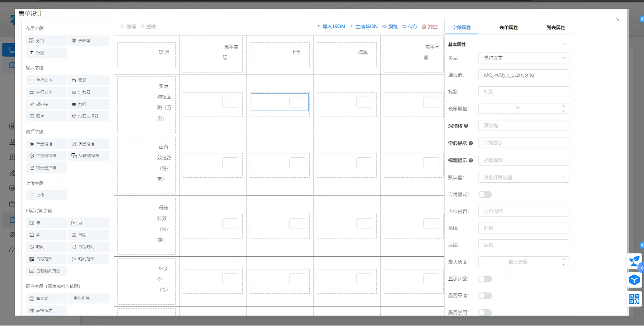Click the 标题 input field
This screenshot has height=326, width=644.
coord(524,92)
